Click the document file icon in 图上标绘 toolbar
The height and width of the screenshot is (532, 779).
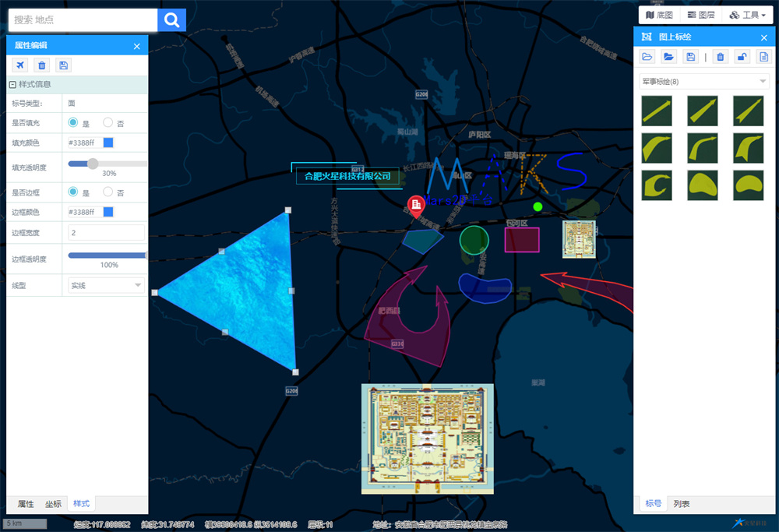coord(763,57)
